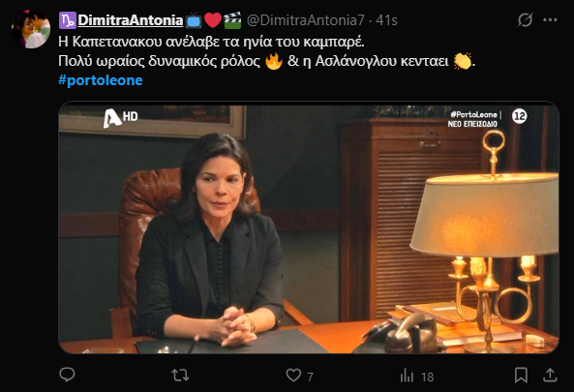Repost this tweet with the retweet icon
The image size is (574, 392).
click(x=180, y=376)
